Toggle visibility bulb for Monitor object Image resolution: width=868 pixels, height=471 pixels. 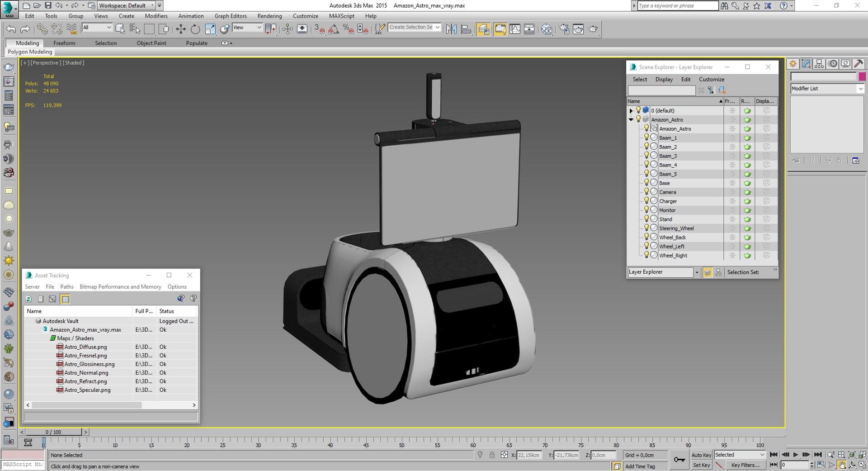(646, 210)
